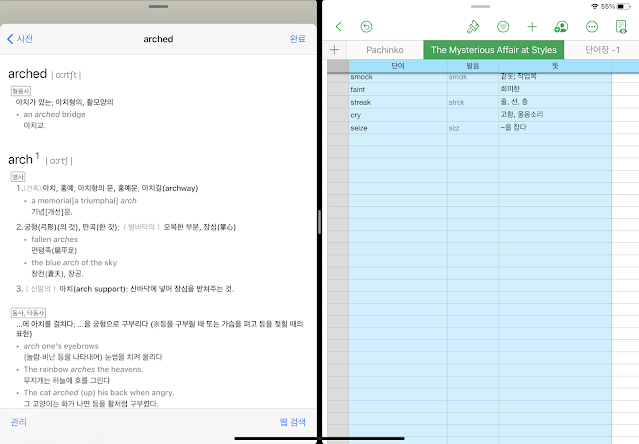Image resolution: width=639 pixels, height=444 pixels.
Task: Tap the 동사, 타동사 label
Action: 28,313
